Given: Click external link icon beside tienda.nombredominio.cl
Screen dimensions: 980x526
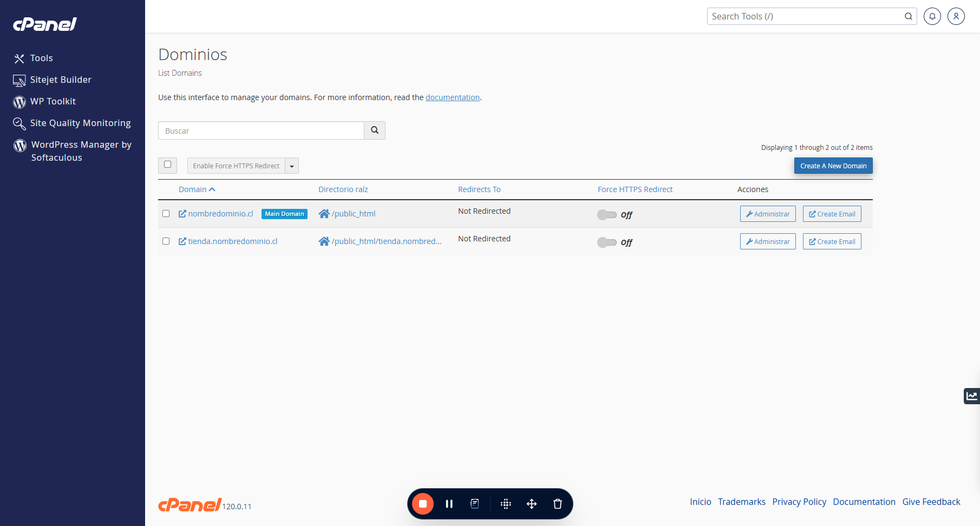Looking at the screenshot, I should tap(182, 241).
